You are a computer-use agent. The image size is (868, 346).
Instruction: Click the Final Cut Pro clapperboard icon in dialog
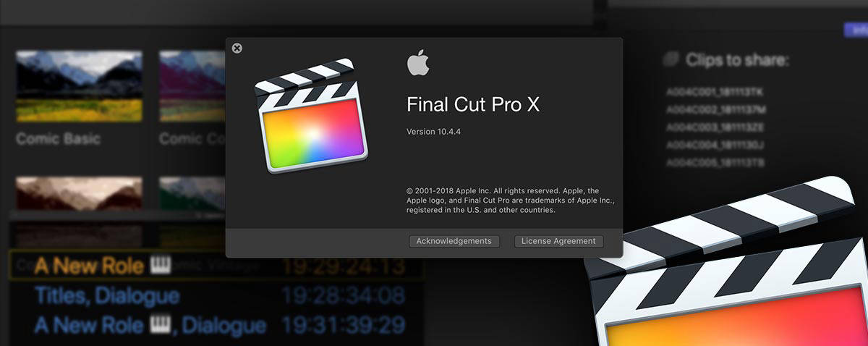(x=311, y=116)
